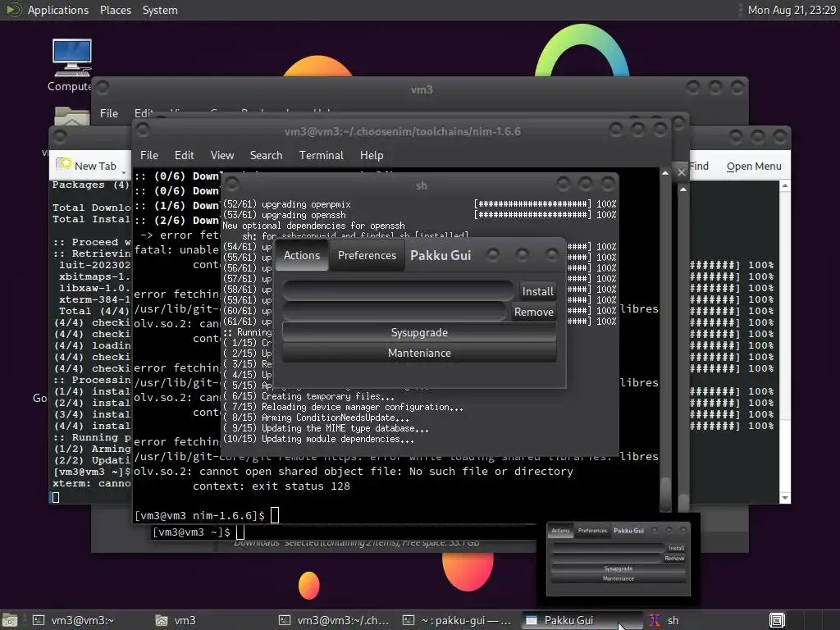
Task: Click the Applications menu icon in top panel
Action: click(13, 10)
